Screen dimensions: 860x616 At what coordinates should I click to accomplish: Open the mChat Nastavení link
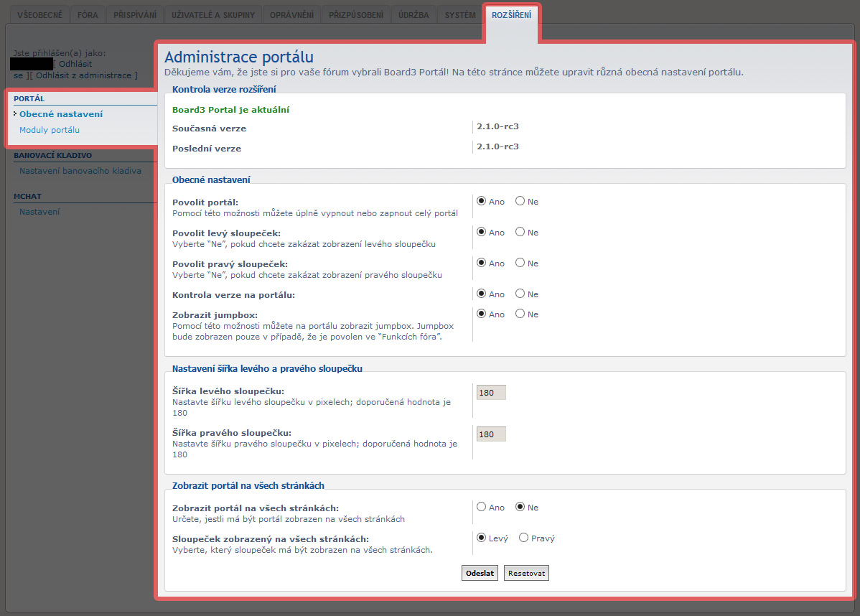(x=39, y=212)
